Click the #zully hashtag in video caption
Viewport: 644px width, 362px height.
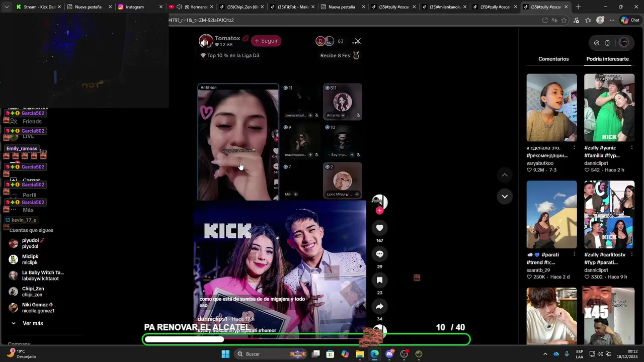(204, 330)
